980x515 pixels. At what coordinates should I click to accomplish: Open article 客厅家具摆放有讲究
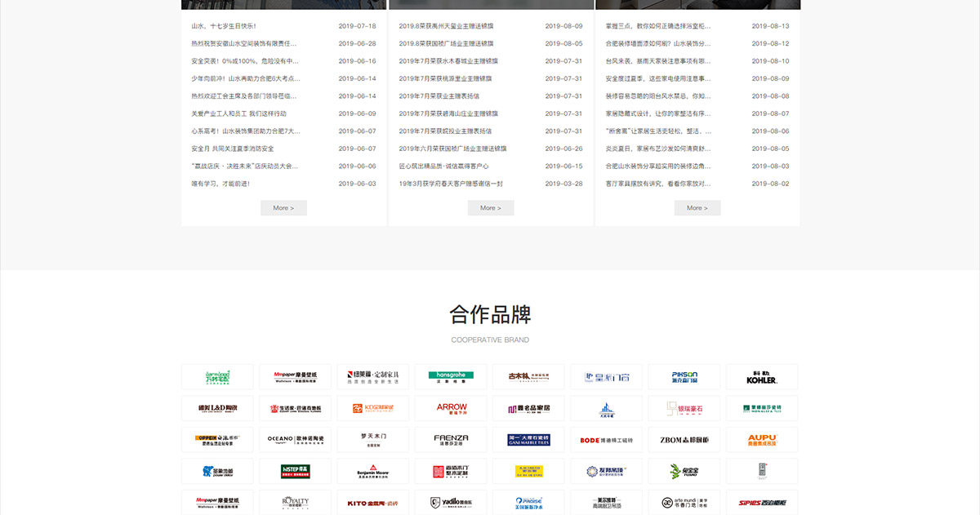point(658,184)
